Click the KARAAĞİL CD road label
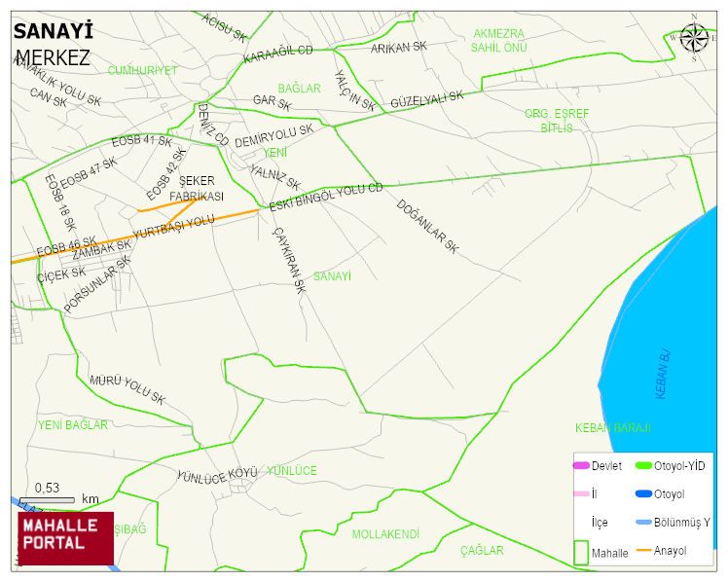Viewport: 728px width, 582px height. tap(278, 54)
